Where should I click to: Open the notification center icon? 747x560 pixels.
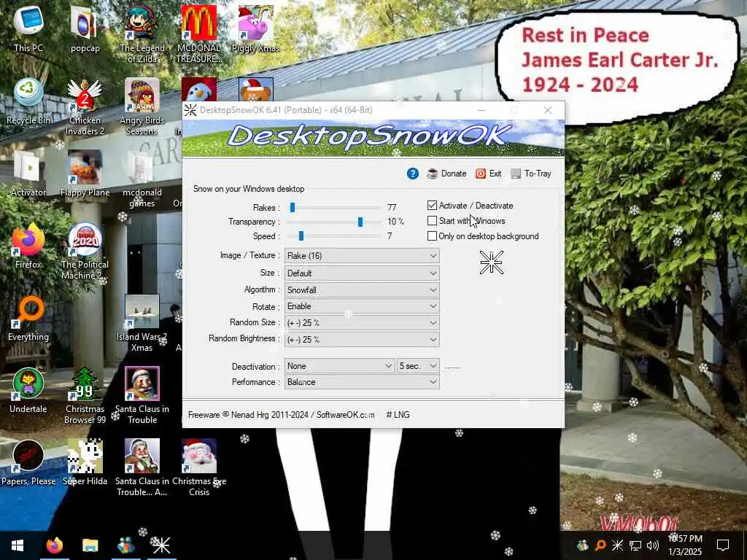(x=723, y=545)
